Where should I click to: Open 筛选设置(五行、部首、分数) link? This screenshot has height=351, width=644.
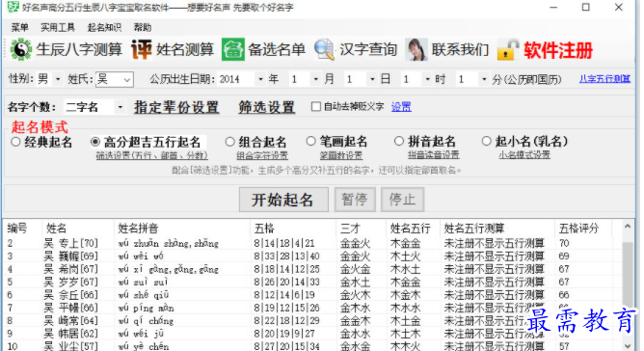(x=152, y=156)
